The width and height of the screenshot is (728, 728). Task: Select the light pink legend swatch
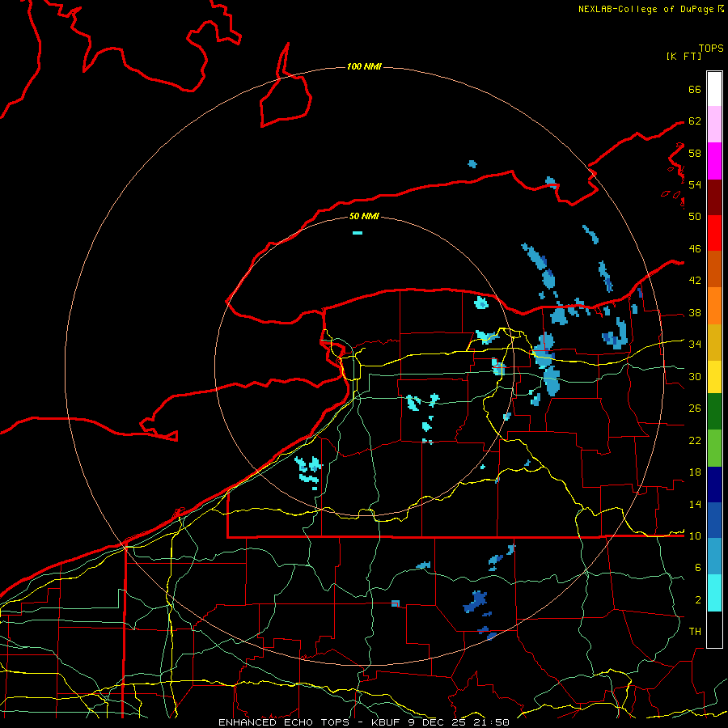pos(714,124)
